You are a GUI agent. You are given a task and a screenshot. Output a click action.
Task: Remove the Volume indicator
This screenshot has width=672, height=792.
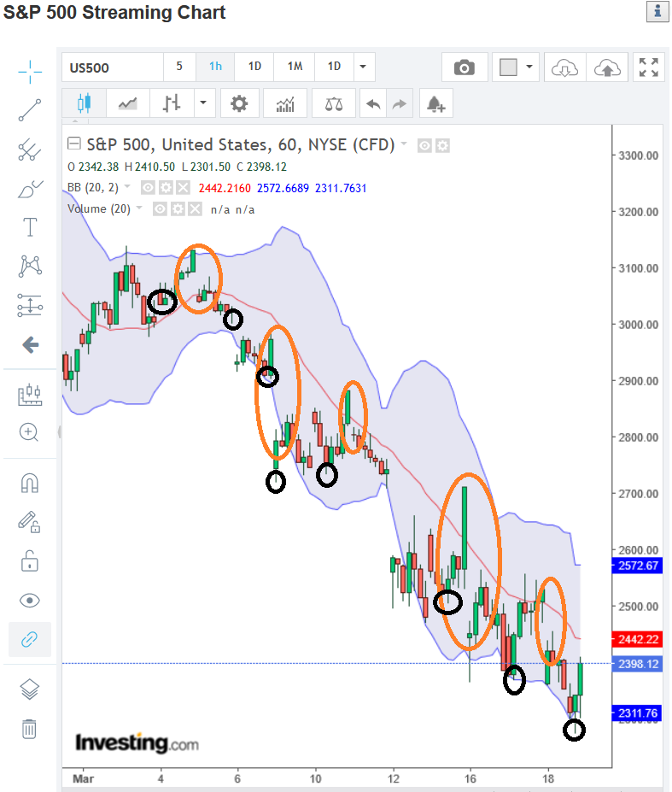[x=196, y=209]
